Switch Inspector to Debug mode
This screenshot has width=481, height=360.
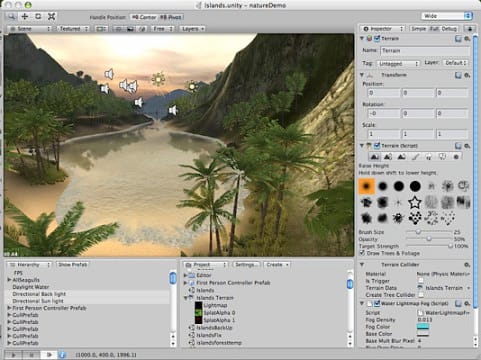pos(449,29)
